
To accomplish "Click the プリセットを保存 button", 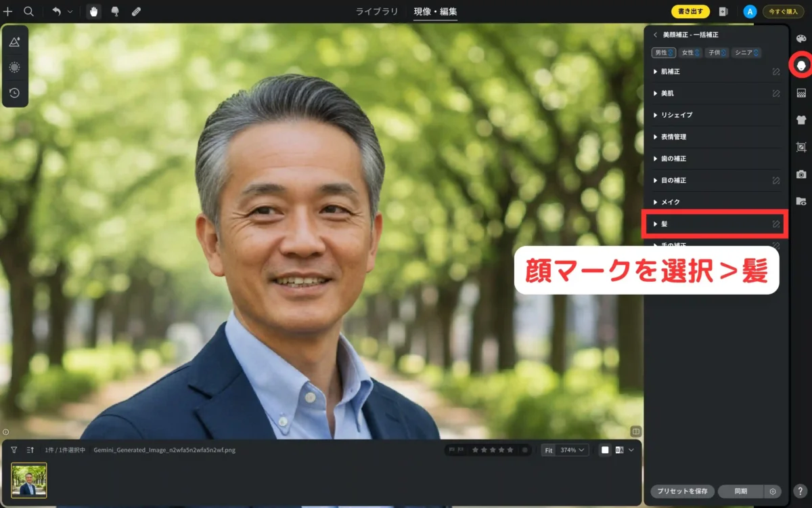I will pyautogui.click(x=682, y=492).
